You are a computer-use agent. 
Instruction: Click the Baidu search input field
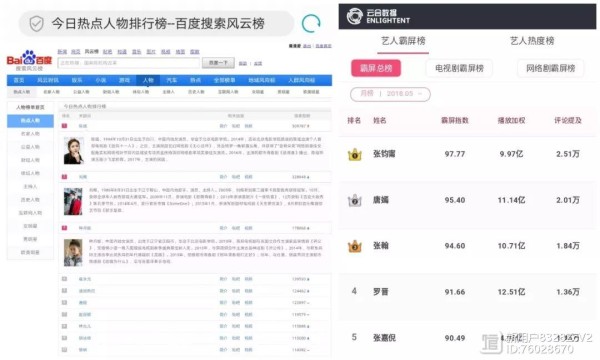(129, 63)
